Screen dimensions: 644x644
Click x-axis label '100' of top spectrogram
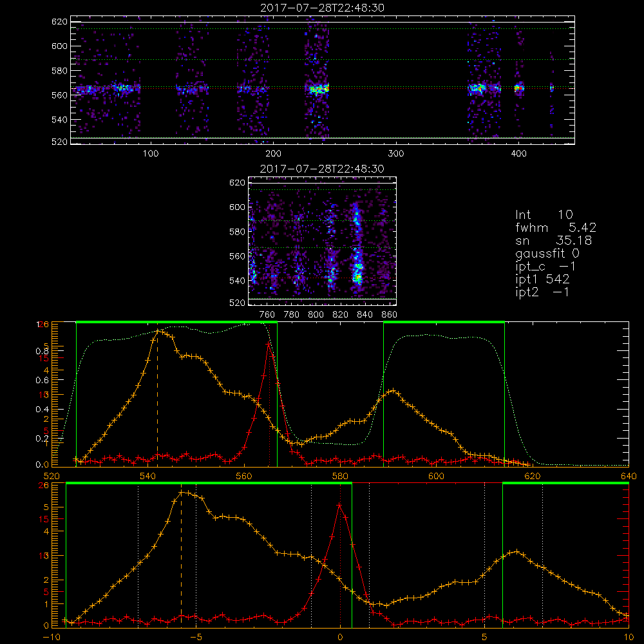[x=151, y=154]
